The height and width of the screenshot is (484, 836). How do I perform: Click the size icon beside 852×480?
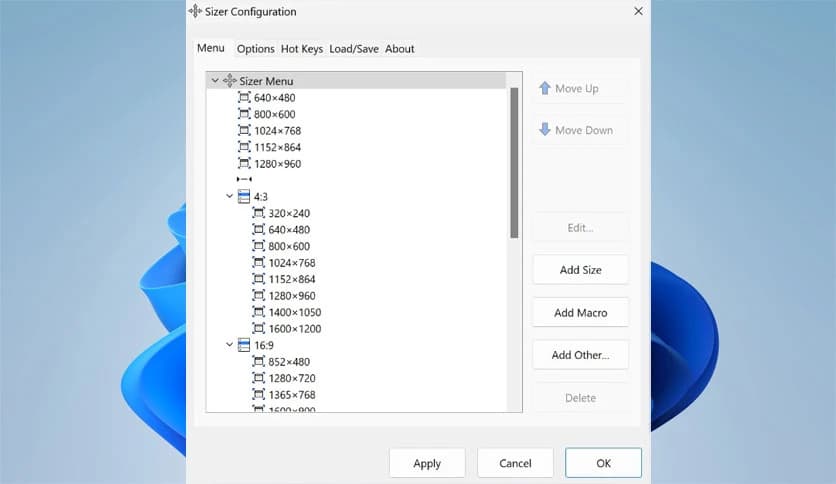point(259,361)
